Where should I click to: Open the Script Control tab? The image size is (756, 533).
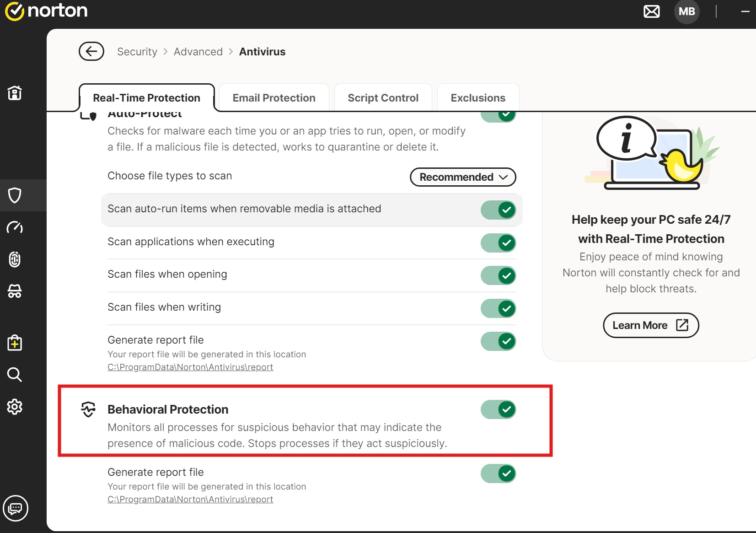coord(383,98)
